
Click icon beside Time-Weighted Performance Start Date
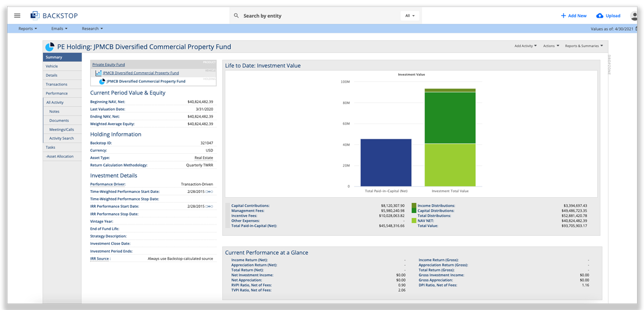(x=210, y=191)
